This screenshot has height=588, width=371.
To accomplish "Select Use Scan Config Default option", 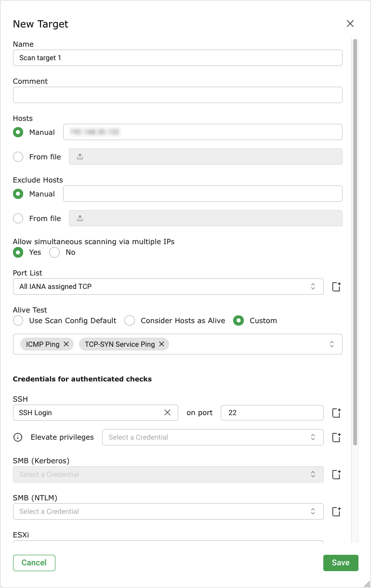I will (x=18, y=321).
